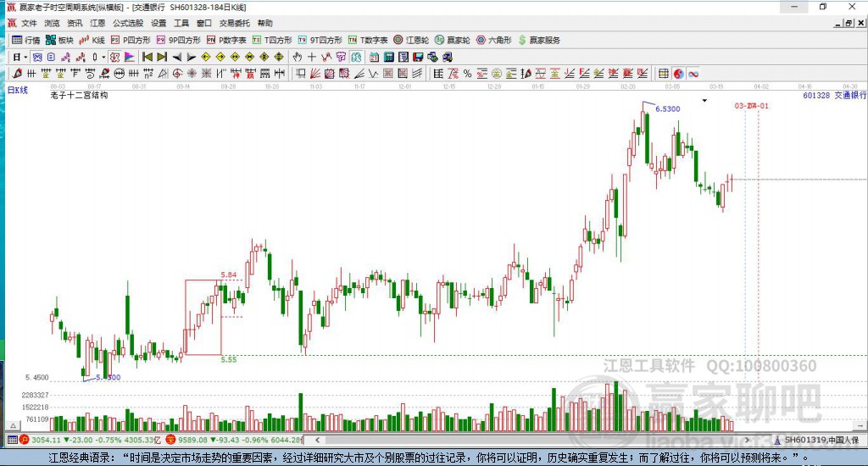The image size is (868, 466).
Task: Click the circled 金 golden ratio icon
Action: 497,74
